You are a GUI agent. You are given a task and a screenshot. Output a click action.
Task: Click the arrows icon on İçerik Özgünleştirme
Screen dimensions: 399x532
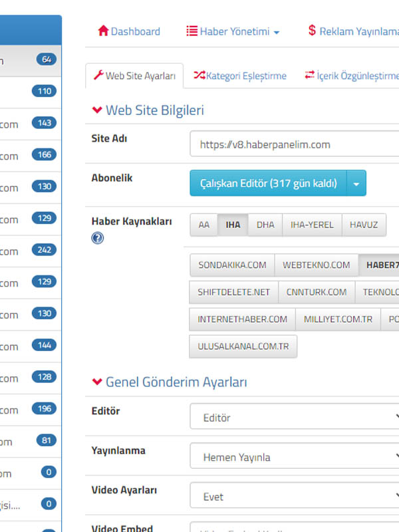pyautogui.click(x=309, y=76)
